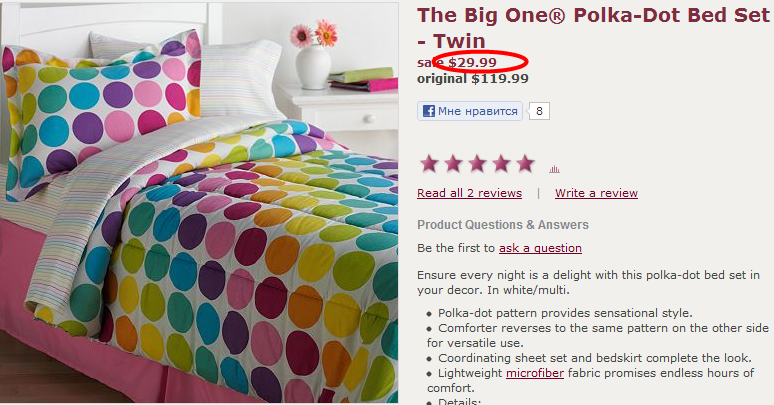
Task: Click the flower vase in the product photo
Action: [x=313, y=60]
